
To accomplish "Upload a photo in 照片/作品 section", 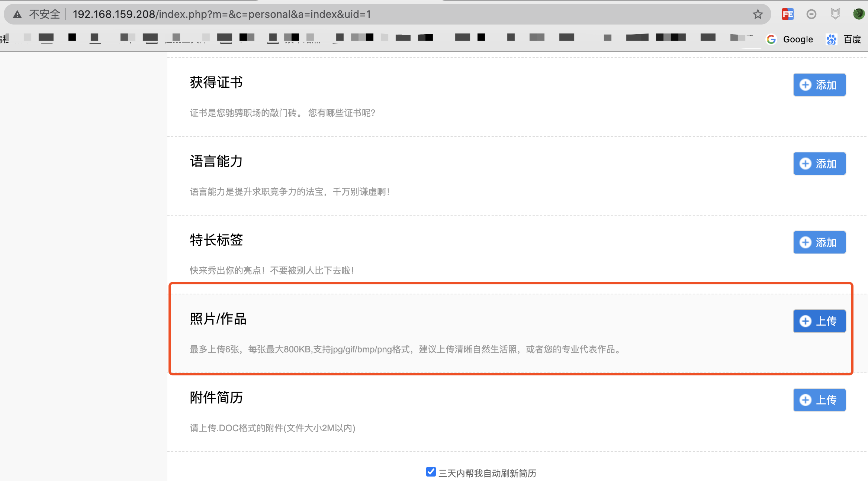I will [x=819, y=321].
